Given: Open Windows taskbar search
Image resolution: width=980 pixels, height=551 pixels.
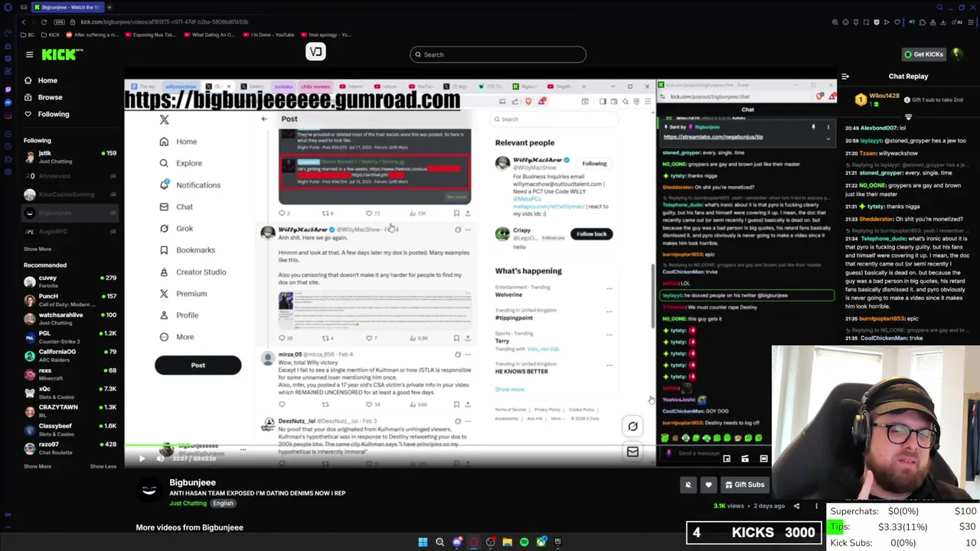Looking at the screenshot, I should coord(439,542).
